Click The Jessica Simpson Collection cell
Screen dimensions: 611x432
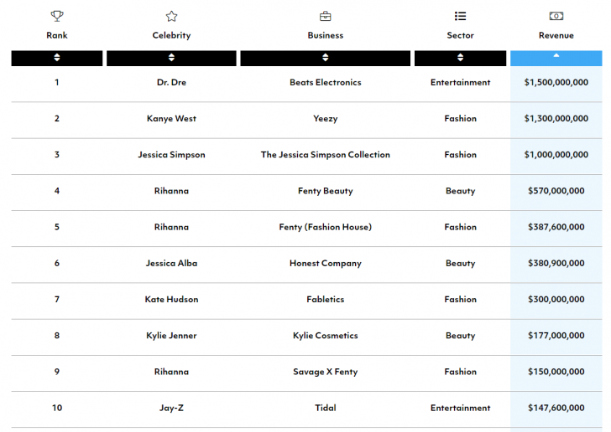point(325,155)
